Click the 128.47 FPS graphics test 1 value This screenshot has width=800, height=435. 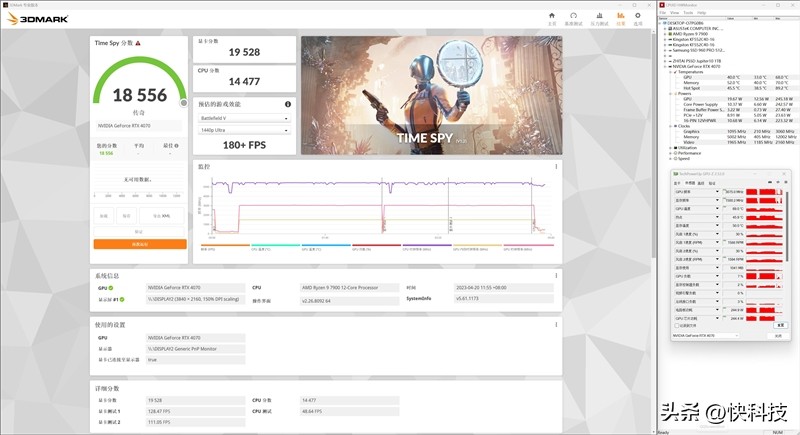195,411
